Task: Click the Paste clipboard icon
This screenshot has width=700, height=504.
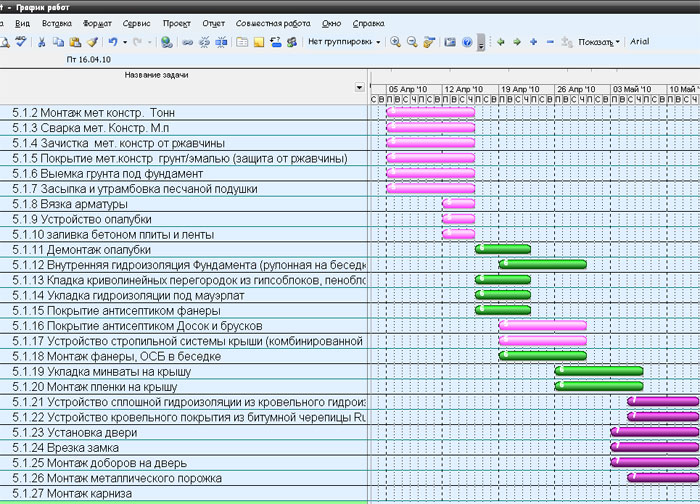Action: pyautogui.click(x=75, y=42)
